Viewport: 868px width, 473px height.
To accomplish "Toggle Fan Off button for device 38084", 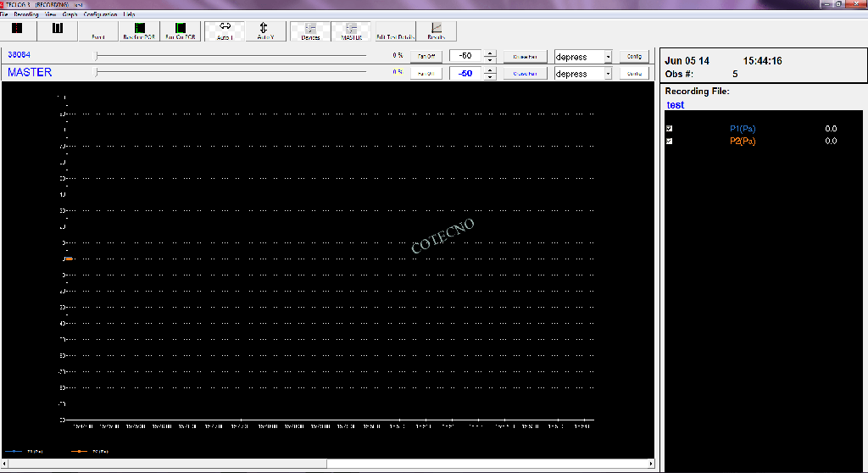I will coord(426,57).
